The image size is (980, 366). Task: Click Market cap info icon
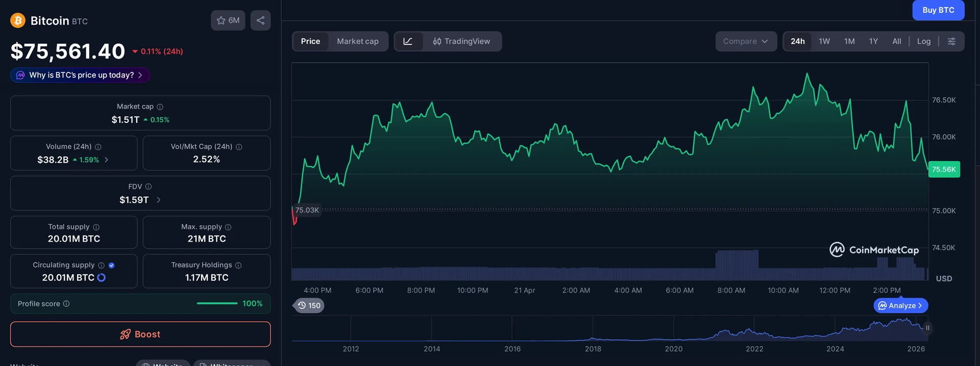(x=160, y=107)
